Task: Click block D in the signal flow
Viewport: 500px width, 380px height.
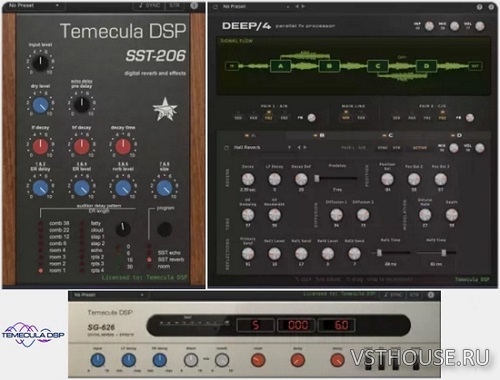Action: click(426, 66)
